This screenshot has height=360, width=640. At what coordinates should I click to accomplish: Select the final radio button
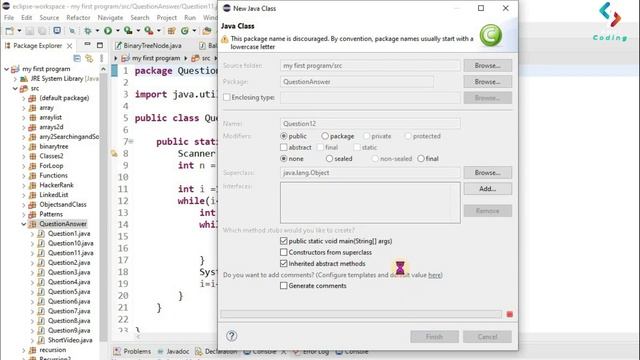point(421,158)
